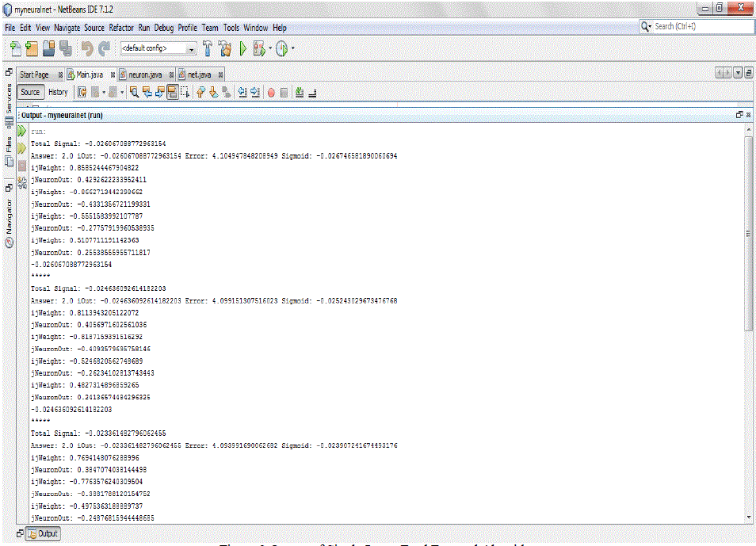Switch editor to History view
Image resolution: width=756 pixels, height=546 pixels.
[x=58, y=92]
